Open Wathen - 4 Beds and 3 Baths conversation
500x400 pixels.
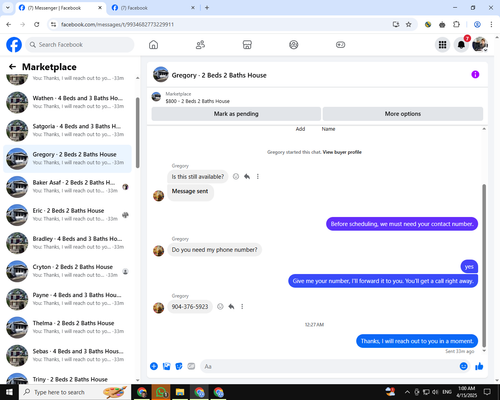(x=67, y=102)
